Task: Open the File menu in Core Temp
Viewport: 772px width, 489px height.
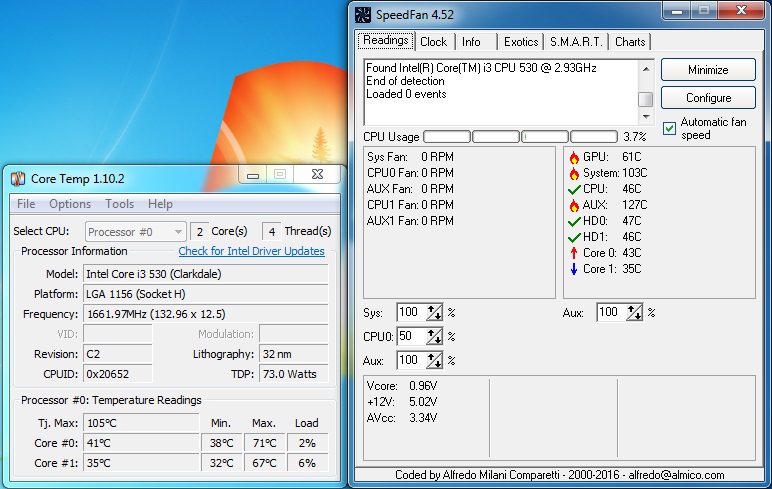Action: 26,204
